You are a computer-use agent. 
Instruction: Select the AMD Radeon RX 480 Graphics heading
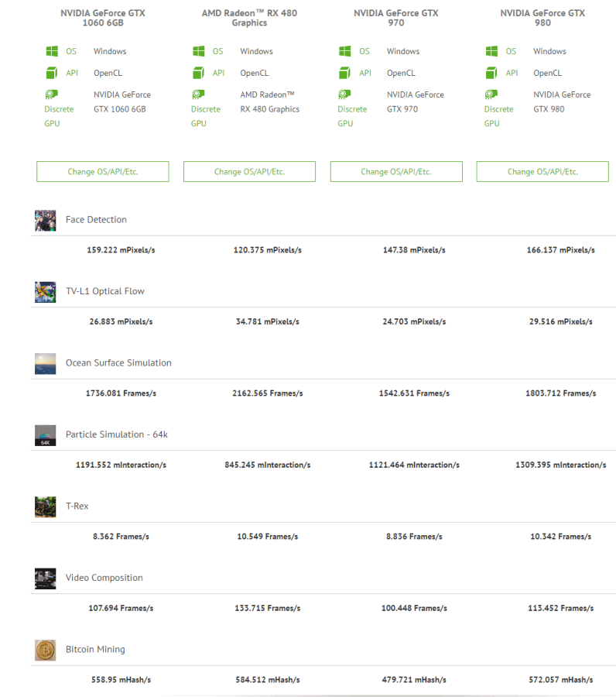249,18
